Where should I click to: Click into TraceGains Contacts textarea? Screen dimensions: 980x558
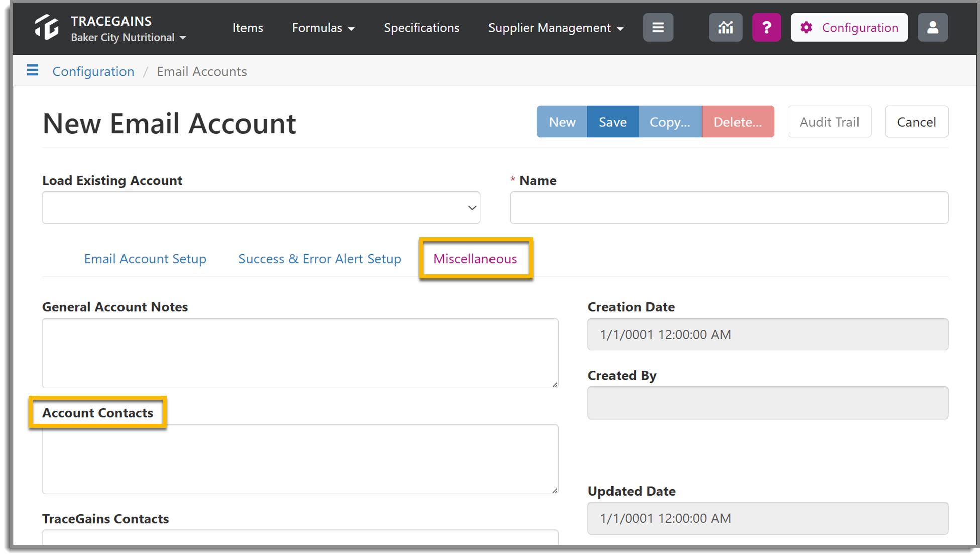point(300,537)
